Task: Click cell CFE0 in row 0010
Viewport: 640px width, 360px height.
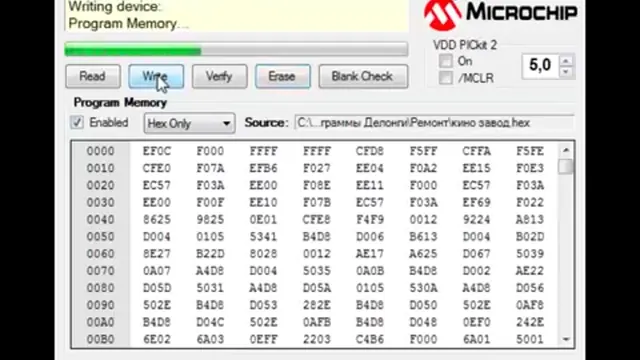Action: (157, 169)
